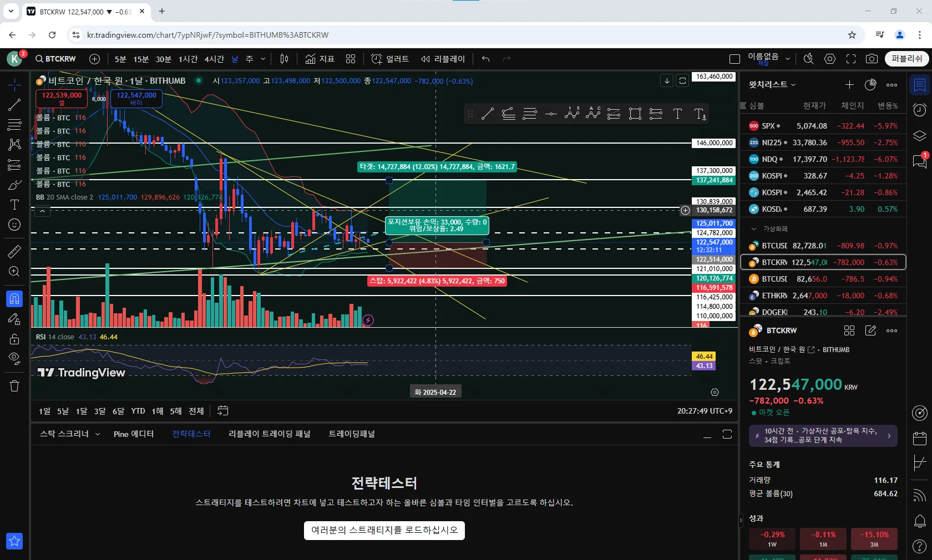
Task: Collapse the right detail panel arrow
Action: coord(741,520)
